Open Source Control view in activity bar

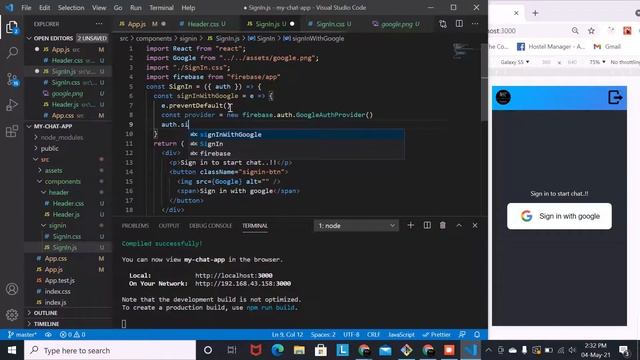pyautogui.click(x=12, y=79)
